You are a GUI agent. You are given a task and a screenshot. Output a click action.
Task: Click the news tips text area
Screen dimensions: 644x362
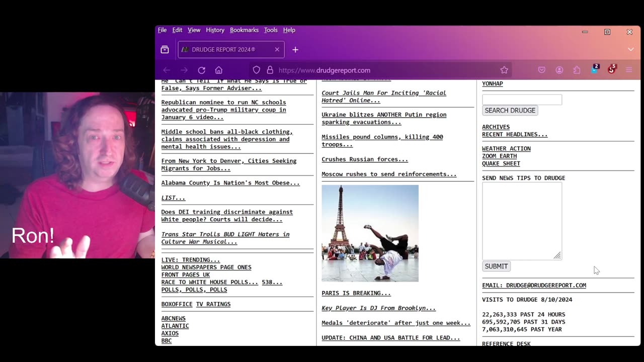(x=522, y=221)
